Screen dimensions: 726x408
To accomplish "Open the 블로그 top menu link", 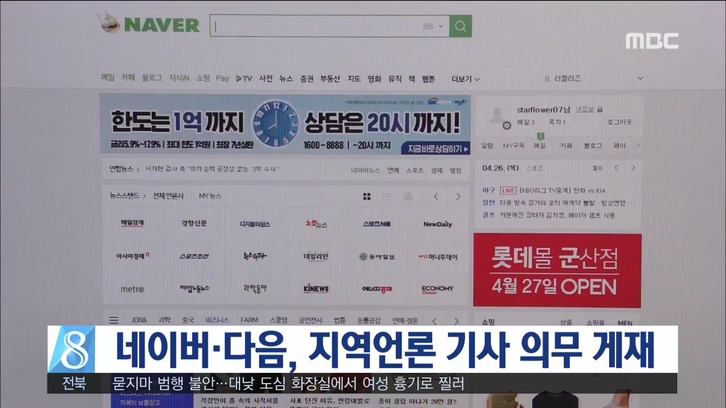I will (151, 78).
